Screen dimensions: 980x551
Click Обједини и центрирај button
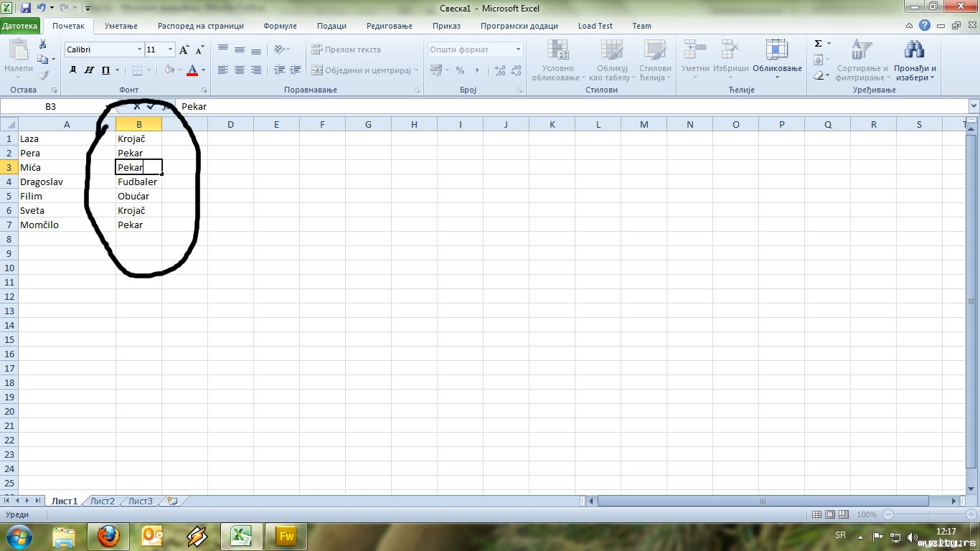(x=364, y=70)
